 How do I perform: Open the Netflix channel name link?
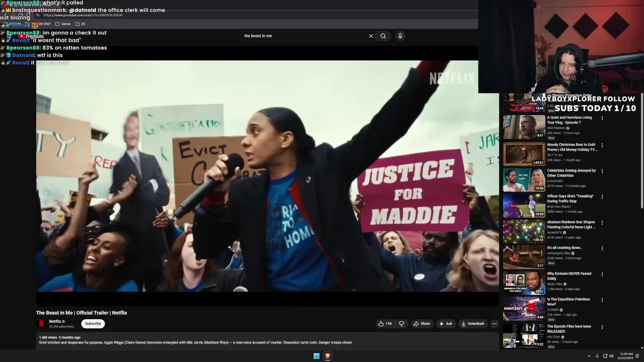pyautogui.click(x=55, y=321)
